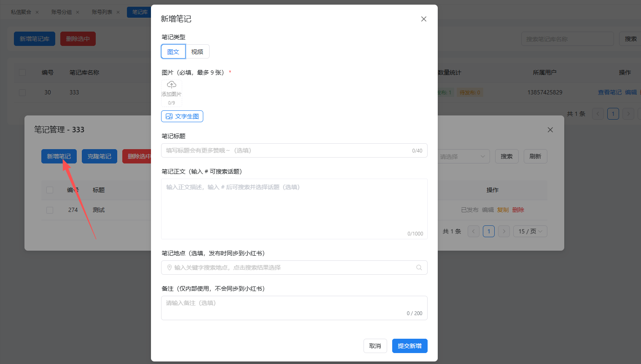Click 已发布 status for note 测试
The height and width of the screenshot is (364, 641).
[x=470, y=210]
